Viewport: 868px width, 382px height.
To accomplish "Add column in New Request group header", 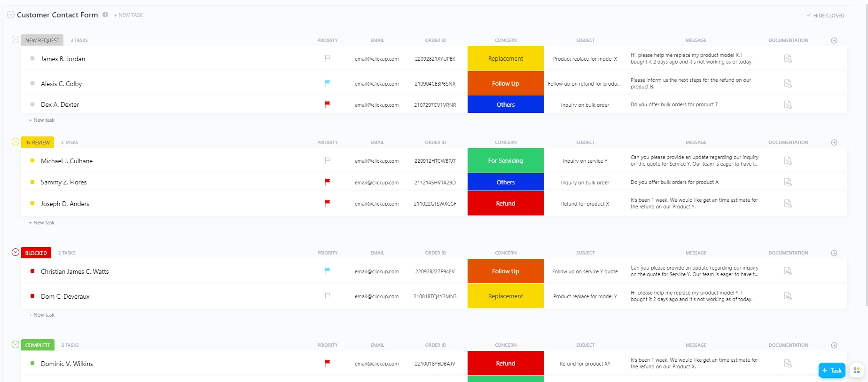I will click(x=834, y=40).
